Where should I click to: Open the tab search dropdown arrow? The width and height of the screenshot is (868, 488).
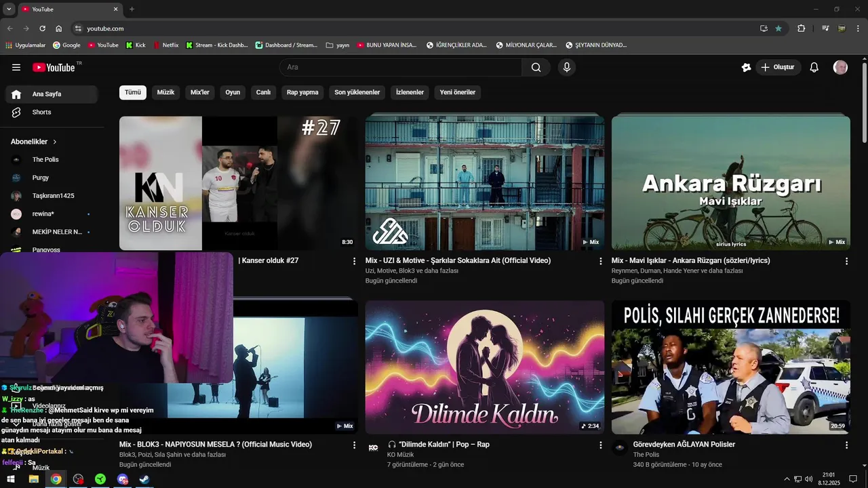tap(9, 9)
